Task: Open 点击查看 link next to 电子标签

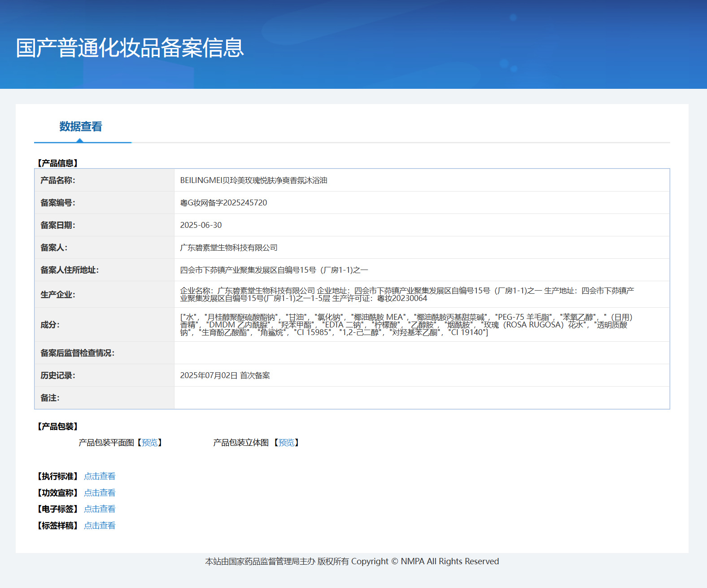Action: pos(100,509)
